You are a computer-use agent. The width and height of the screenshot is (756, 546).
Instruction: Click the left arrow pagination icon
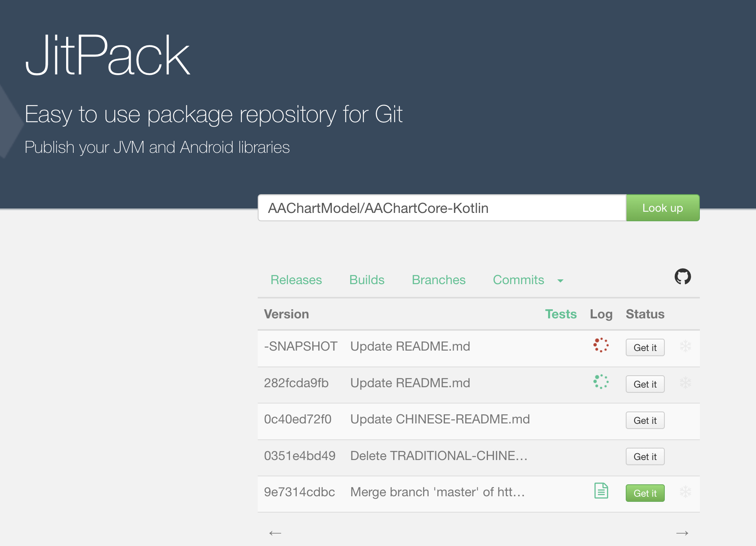pyautogui.click(x=275, y=533)
